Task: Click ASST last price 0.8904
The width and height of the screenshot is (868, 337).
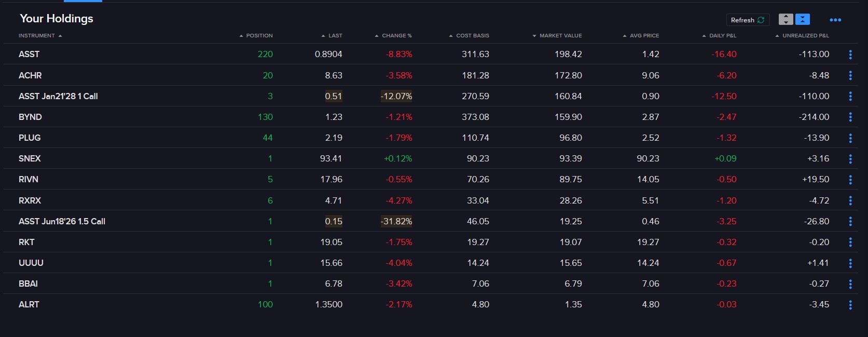Action: [328, 54]
